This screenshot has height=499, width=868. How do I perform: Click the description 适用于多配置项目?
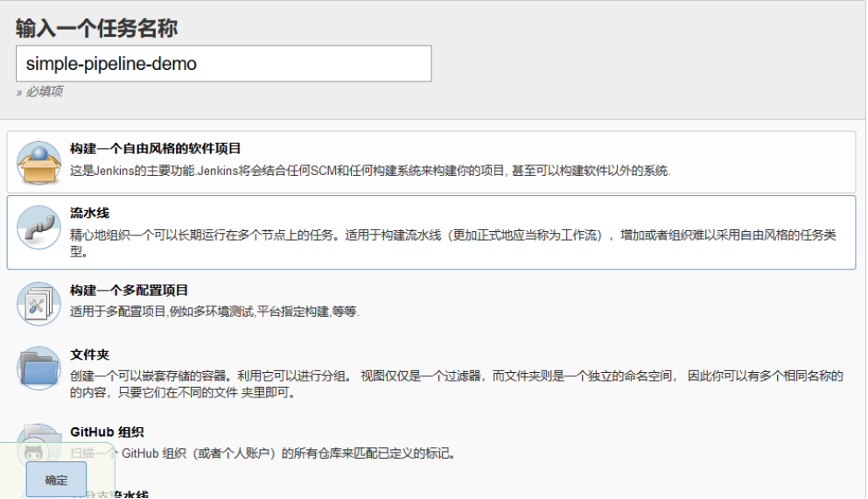[x=214, y=312]
